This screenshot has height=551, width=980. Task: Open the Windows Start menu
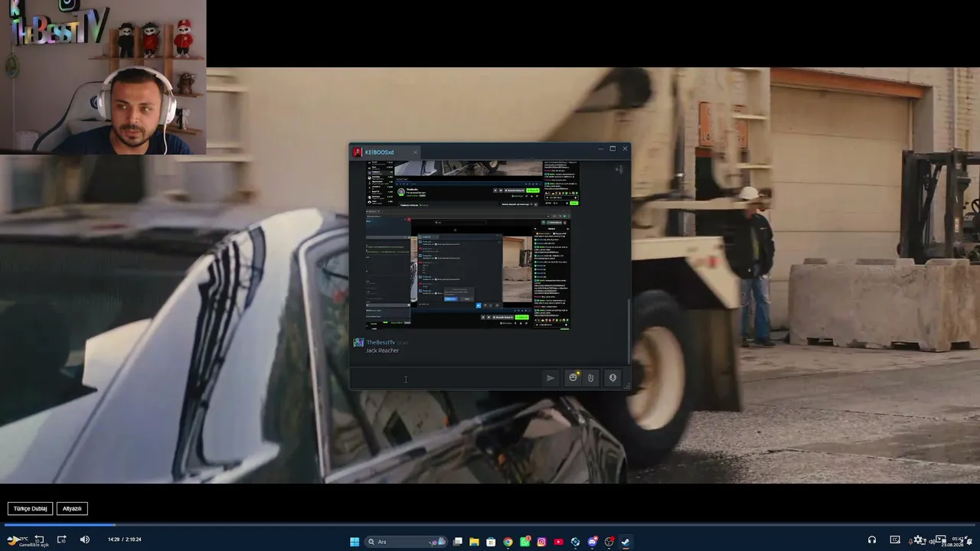(354, 542)
